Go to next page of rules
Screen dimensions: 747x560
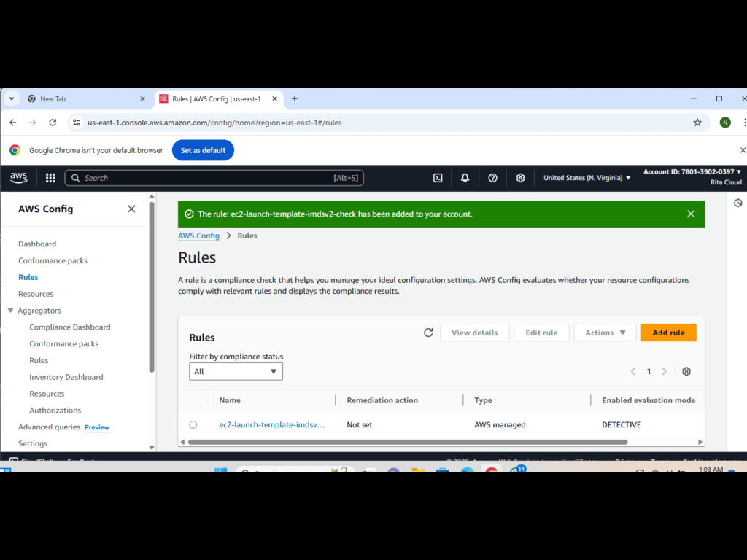pyautogui.click(x=664, y=371)
